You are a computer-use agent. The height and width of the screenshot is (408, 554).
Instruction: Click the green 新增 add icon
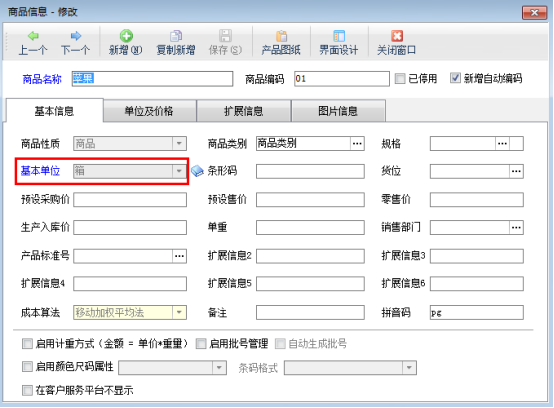[126, 36]
